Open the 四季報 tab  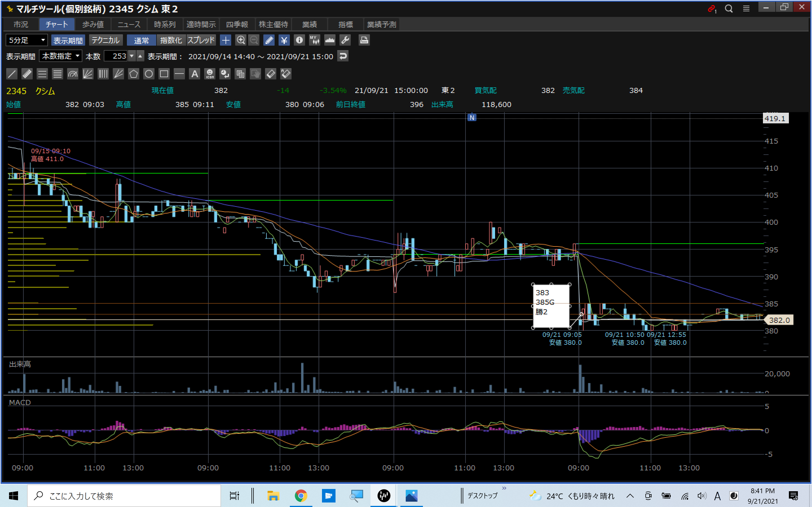click(x=237, y=25)
